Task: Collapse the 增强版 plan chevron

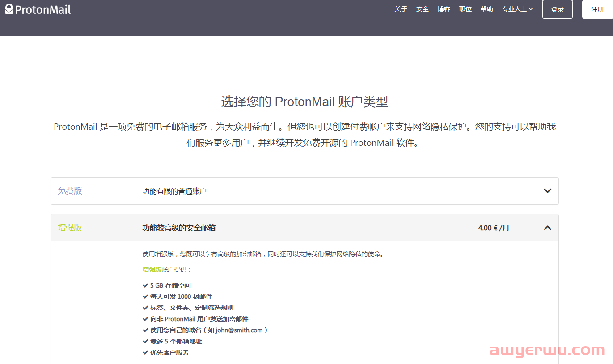Action: (547, 228)
